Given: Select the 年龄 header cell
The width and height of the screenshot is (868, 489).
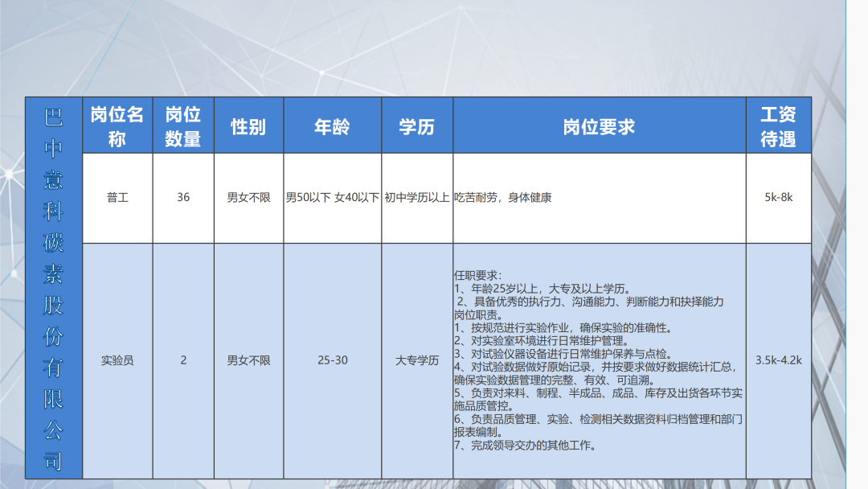Looking at the screenshot, I should pyautogui.click(x=332, y=125).
